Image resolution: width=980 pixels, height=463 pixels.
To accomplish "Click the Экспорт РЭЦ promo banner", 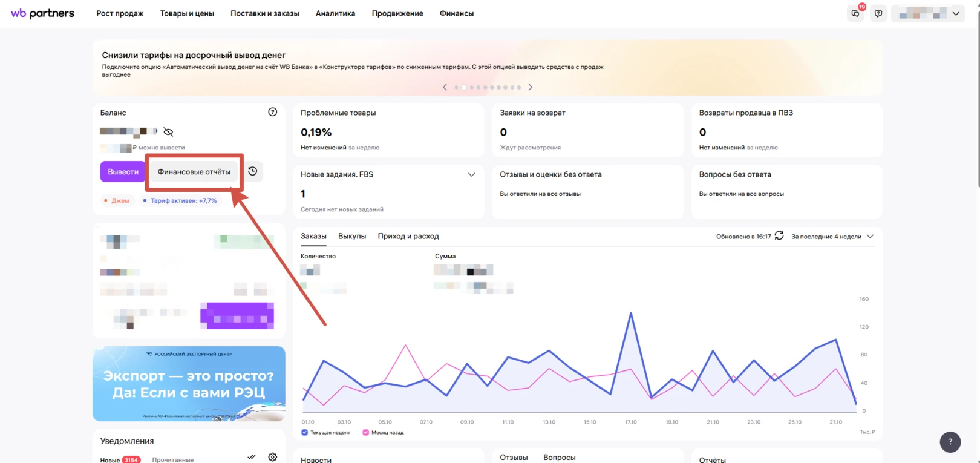I will pyautogui.click(x=189, y=384).
